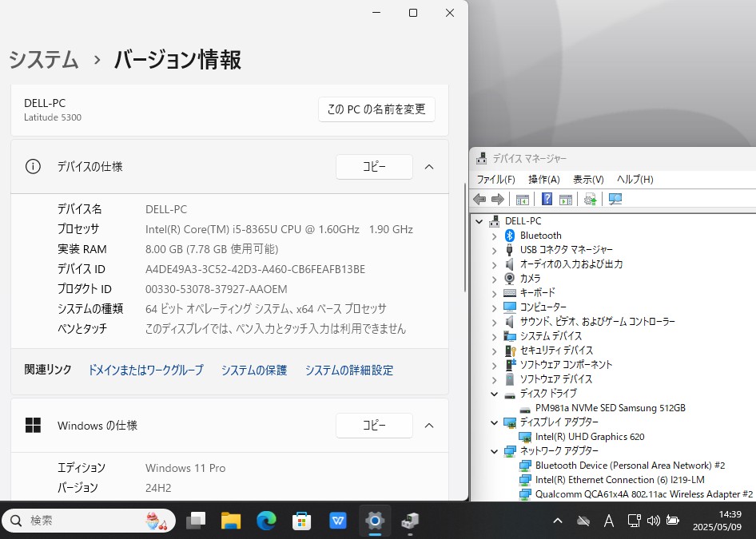Open the 表示(V) menu

point(588,180)
